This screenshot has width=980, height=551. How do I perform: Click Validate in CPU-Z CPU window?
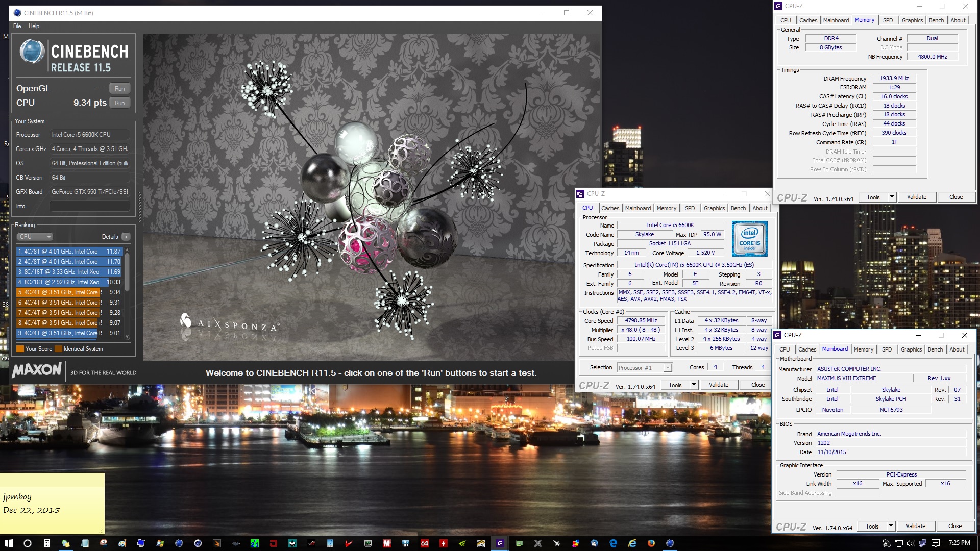[718, 385]
